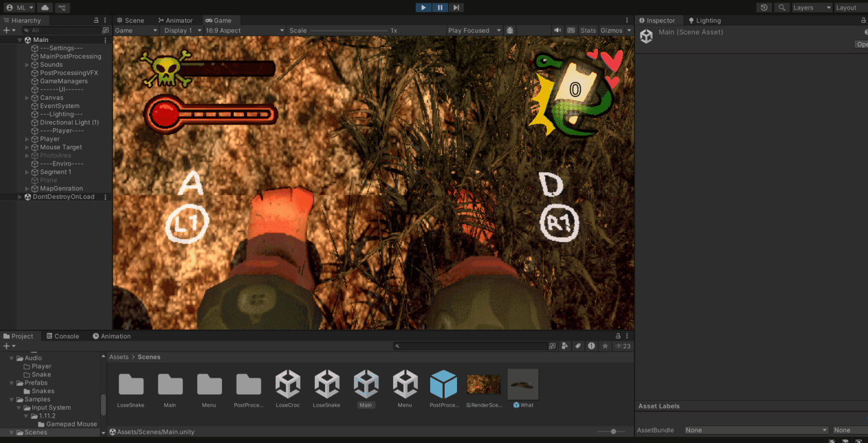Open the Game view mode dropdown
Image resolution: width=868 pixels, height=443 pixels.
(136, 30)
